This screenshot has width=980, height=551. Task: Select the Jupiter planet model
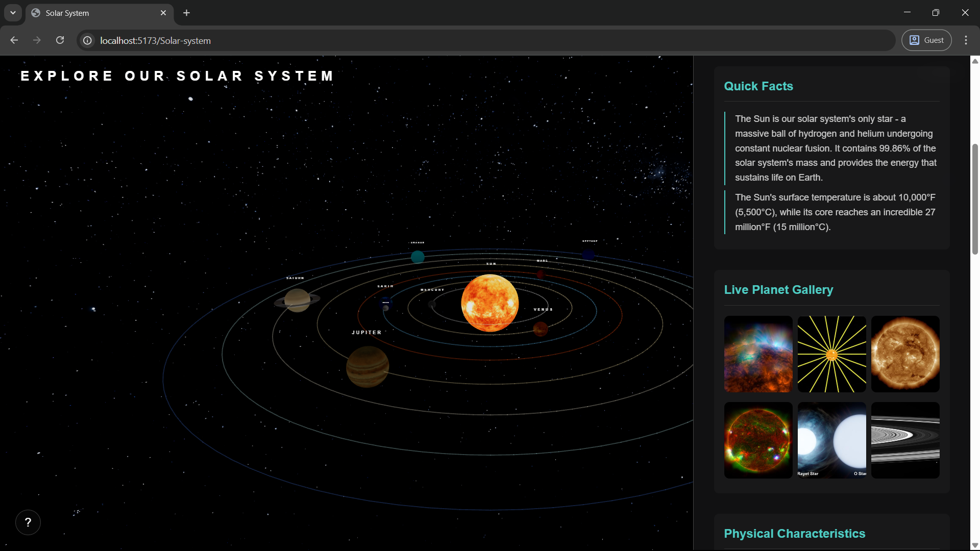point(367,367)
